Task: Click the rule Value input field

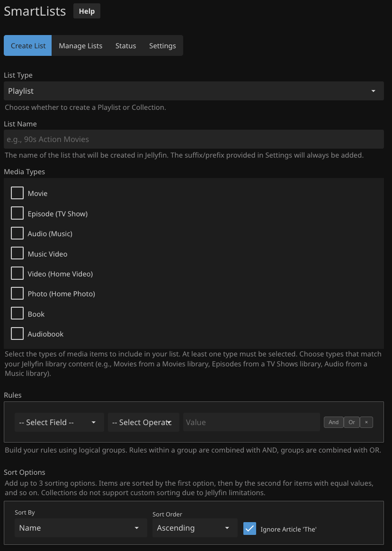Action: point(251,422)
